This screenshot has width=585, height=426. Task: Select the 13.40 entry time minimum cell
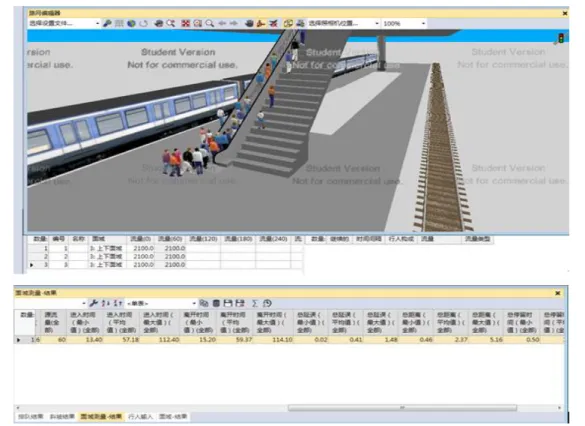coord(85,339)
